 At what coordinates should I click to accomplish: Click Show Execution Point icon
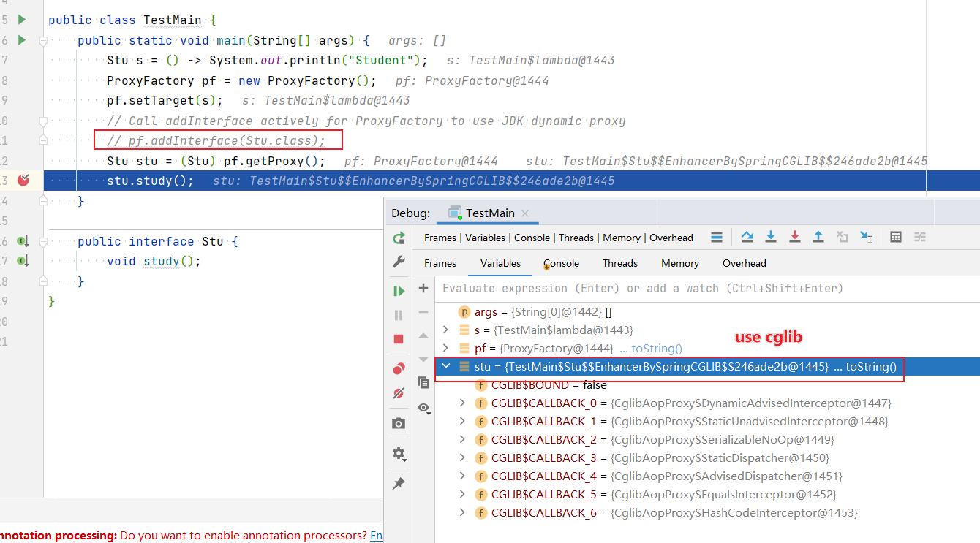click(717, 237)
